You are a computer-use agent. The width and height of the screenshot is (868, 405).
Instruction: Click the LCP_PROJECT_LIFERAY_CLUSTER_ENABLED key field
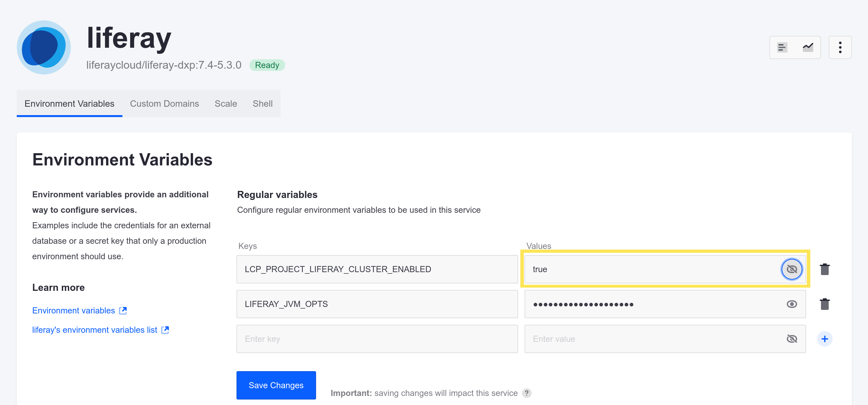[377, 269]
